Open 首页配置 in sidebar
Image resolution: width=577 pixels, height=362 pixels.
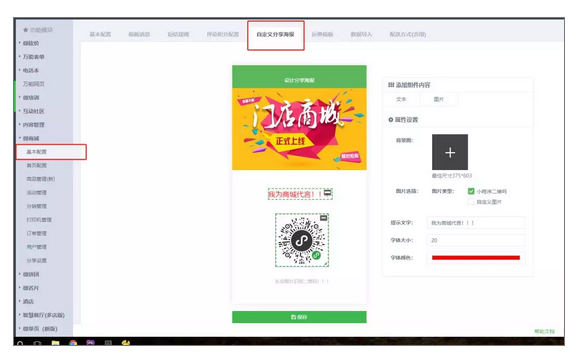(36, 166)
